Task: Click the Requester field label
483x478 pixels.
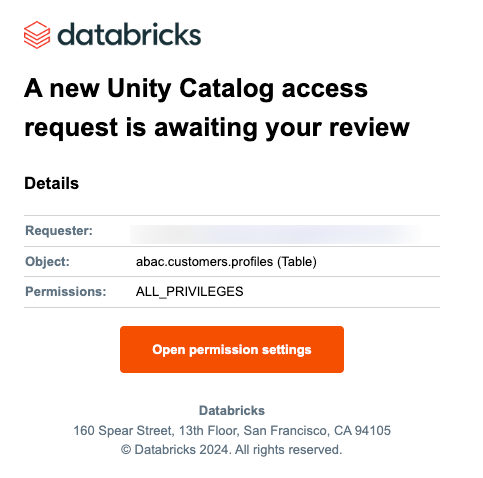Action: point(59,231)
